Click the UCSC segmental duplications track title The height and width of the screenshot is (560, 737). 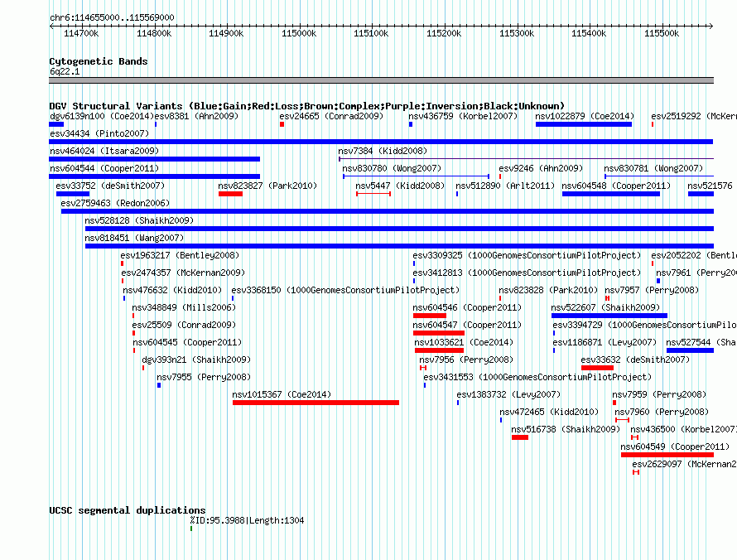128,510
